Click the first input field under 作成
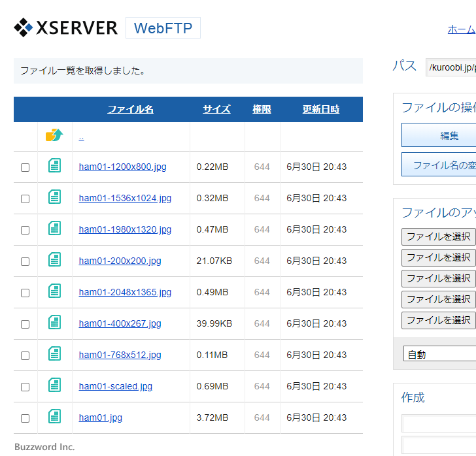 click(439, 423)
